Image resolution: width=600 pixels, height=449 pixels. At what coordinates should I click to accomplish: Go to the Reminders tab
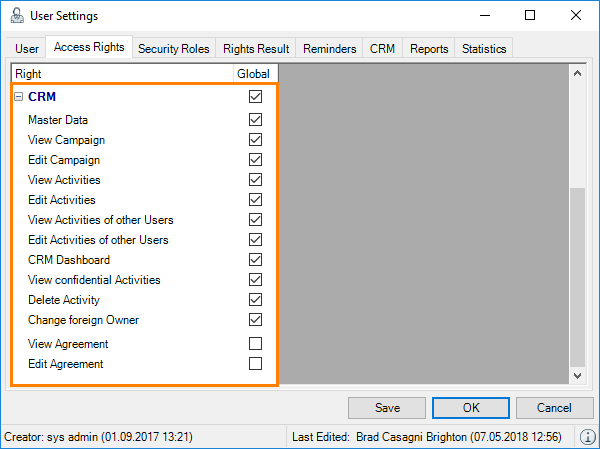point(329,49)
